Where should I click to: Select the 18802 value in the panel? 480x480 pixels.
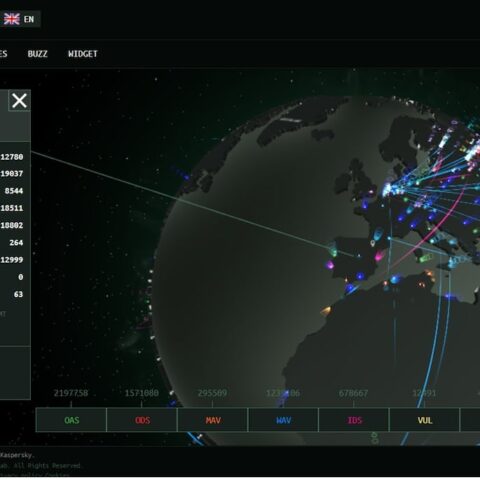[12, 226]
